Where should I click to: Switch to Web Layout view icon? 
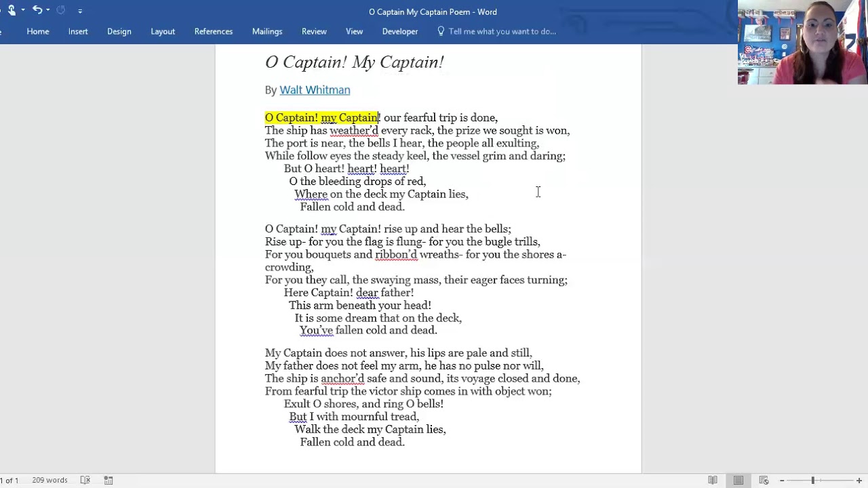click(x=764, y=480)
